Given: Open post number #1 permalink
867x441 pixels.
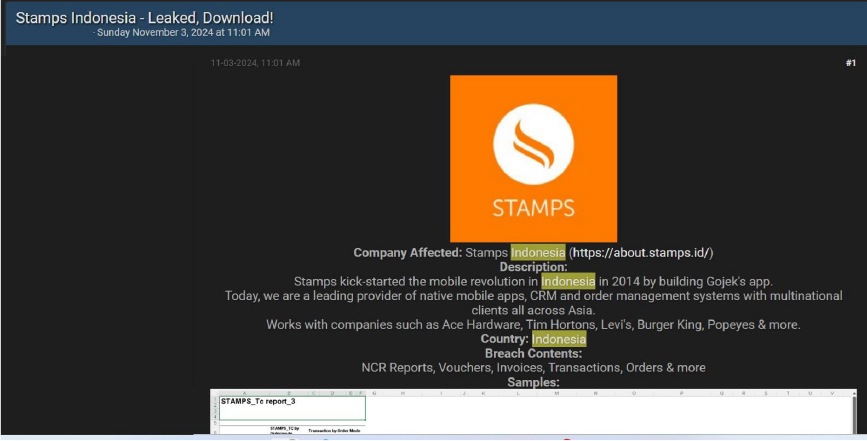Looking at the screenshot, I should (850, 63).
